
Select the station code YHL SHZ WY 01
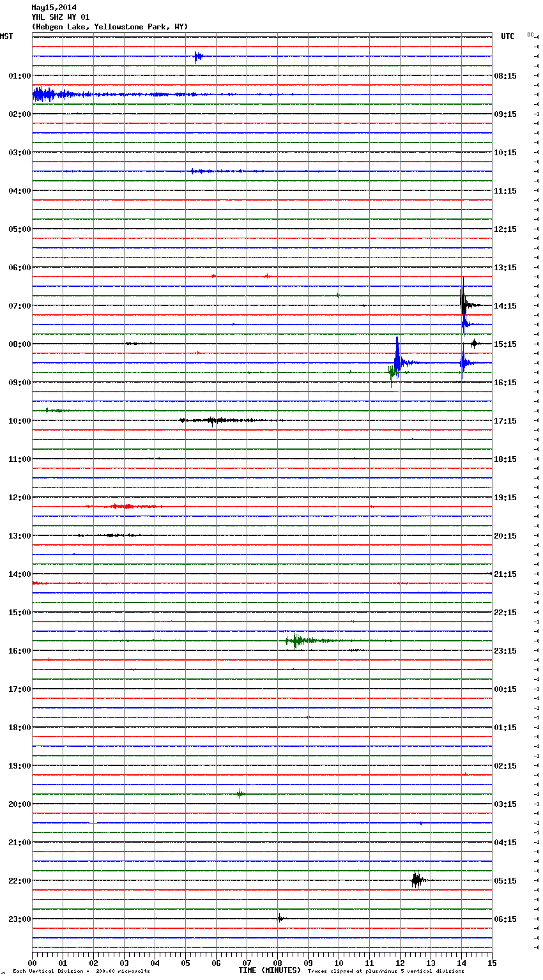(x=60, y=17)
